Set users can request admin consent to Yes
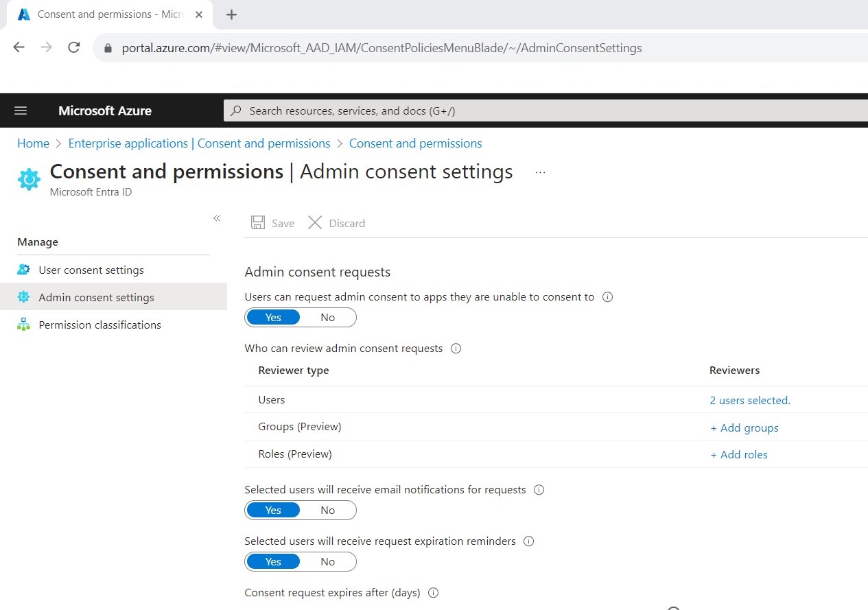The width and height of the screenshot is (868, 610). 273,317
